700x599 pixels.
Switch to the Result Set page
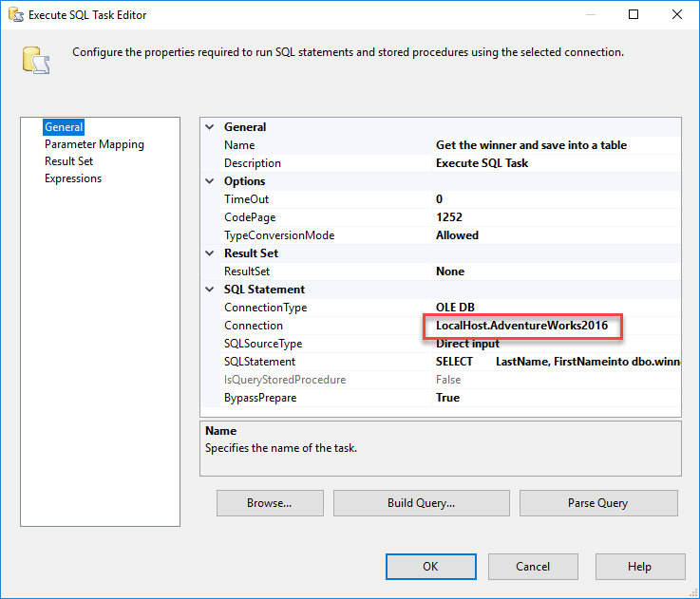coord(68,161)
